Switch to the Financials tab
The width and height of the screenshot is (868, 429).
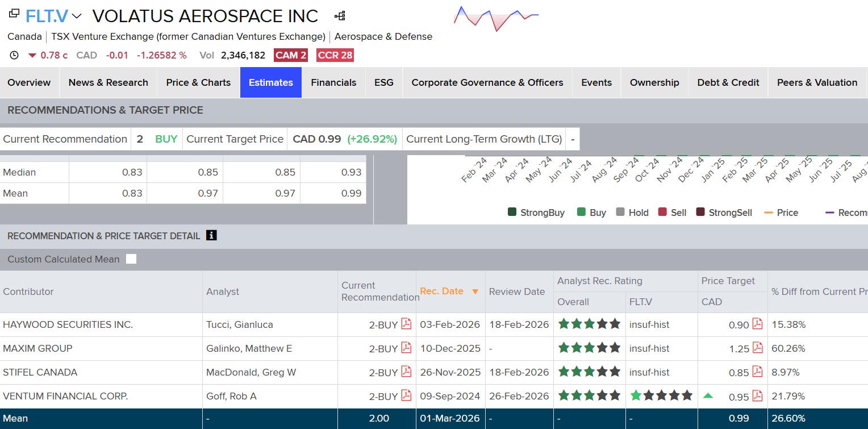point(333,82)
